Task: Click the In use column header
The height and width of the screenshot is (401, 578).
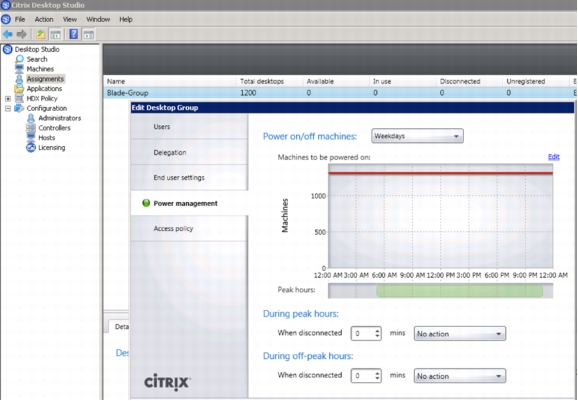Action: click(403, 81)
